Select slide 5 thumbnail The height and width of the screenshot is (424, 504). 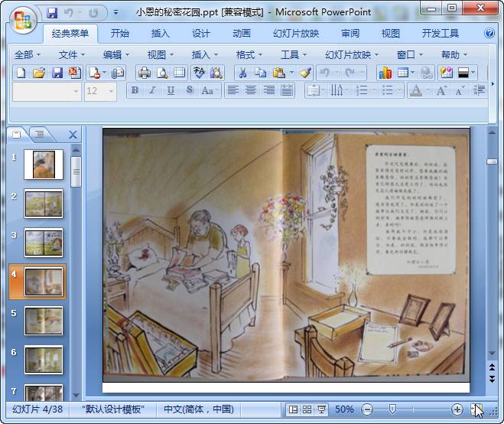click(44, 321)
